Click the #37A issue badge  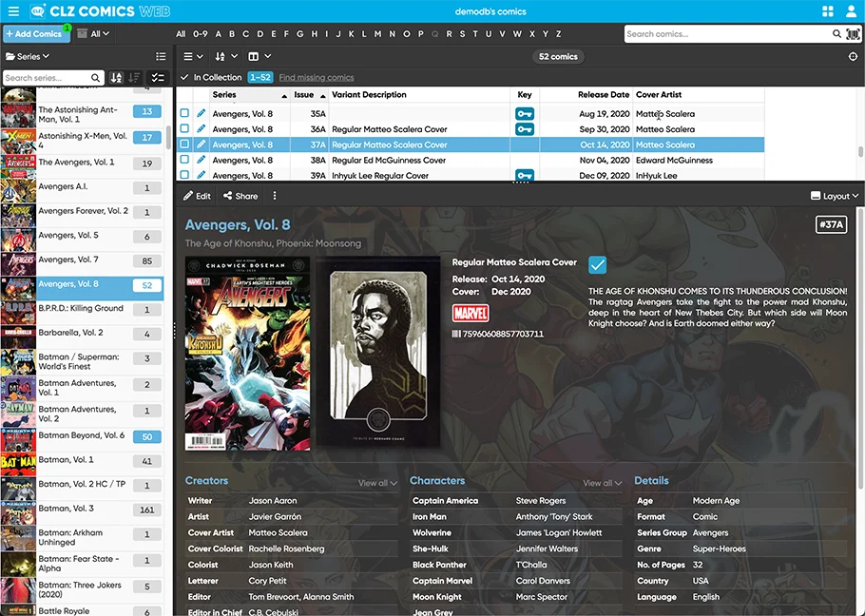[832, 224]
